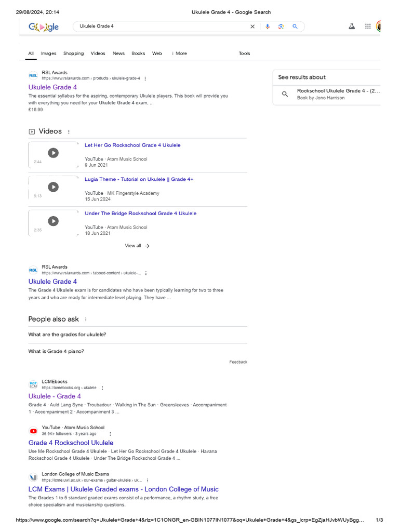Open options menu for LCMEbooks result
This screenshot has height=532, width=399.
pos(102,388)
